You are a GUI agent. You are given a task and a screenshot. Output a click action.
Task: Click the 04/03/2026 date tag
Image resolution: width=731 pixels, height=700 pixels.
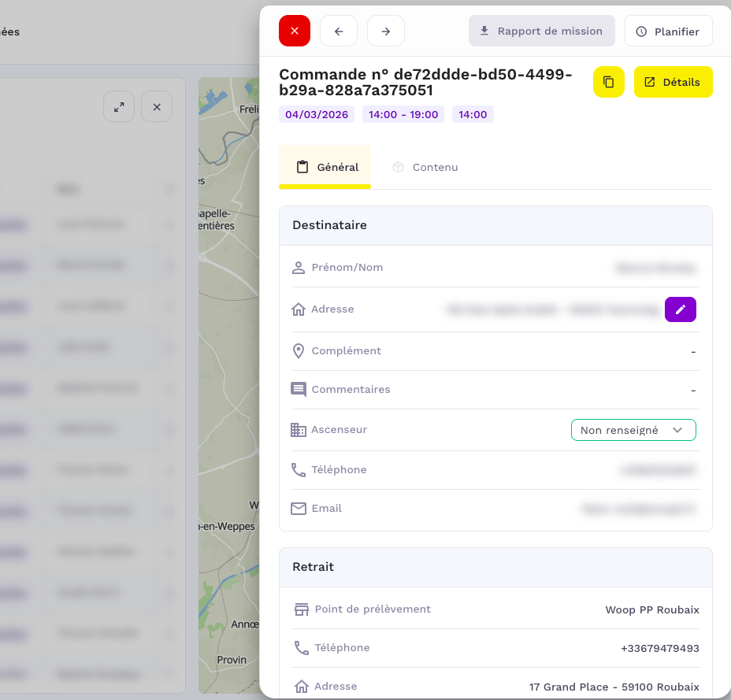[x=316, y=115]
